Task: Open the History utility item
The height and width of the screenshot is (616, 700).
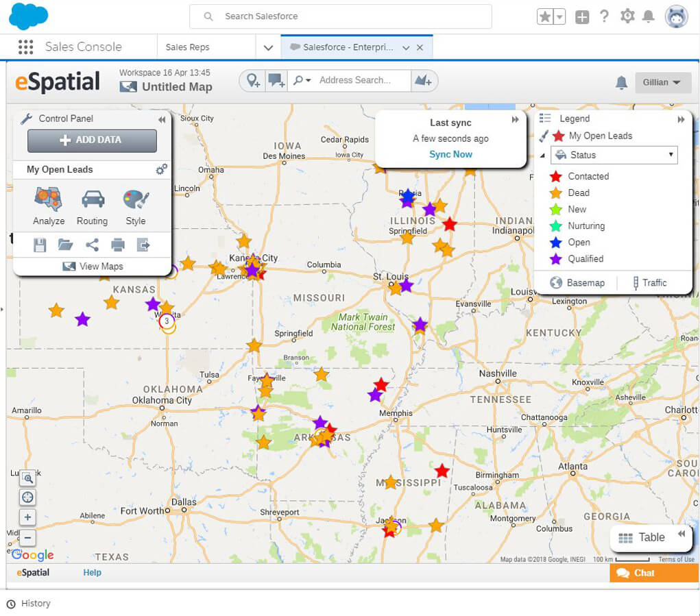Action: click(29, 604)
